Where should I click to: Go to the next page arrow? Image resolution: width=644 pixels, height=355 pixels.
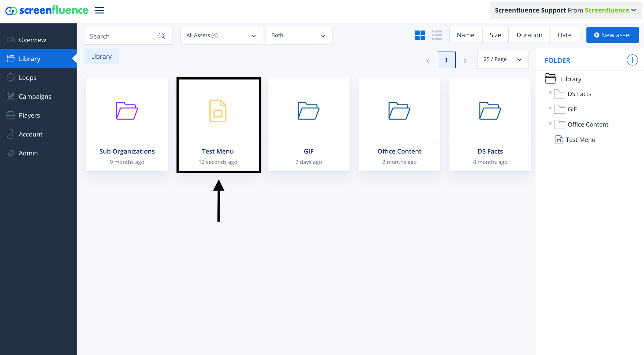coord(465,61)
